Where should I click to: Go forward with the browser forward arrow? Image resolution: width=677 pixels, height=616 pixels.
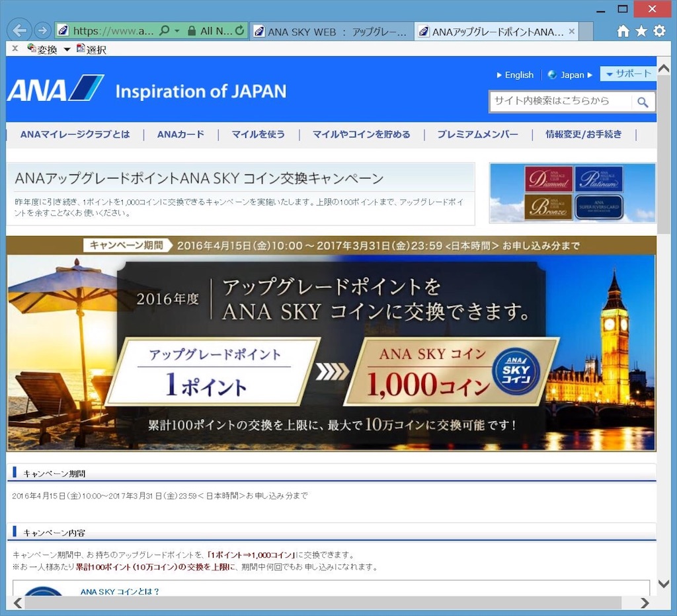click(x=42, y=30)
